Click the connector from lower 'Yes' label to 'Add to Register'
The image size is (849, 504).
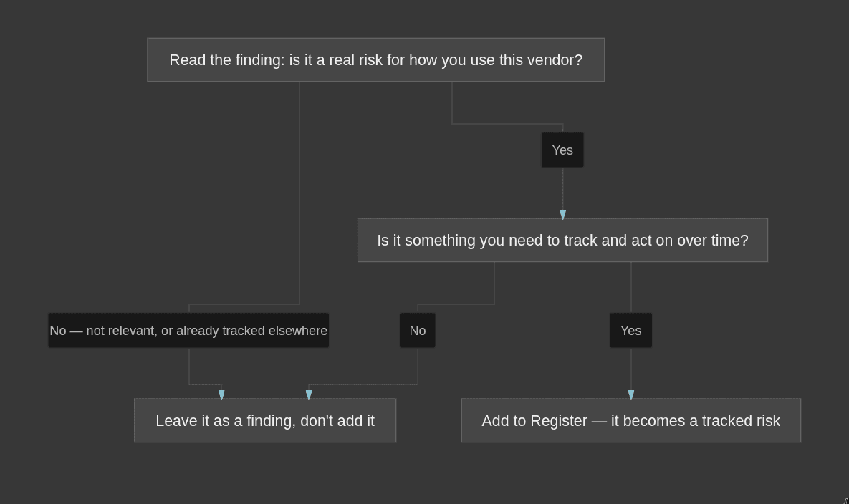[630, 369]
